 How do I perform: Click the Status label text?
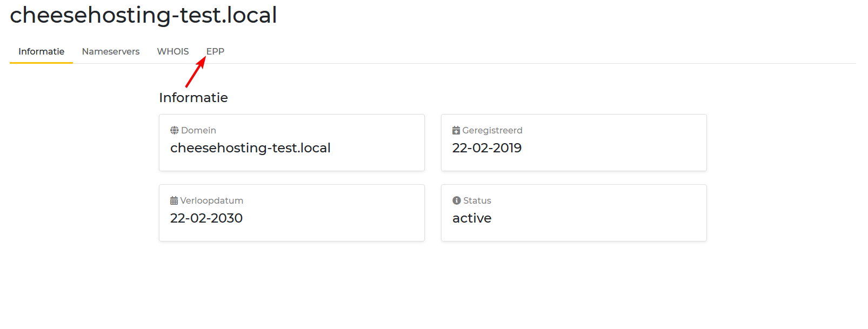point(477,200)
